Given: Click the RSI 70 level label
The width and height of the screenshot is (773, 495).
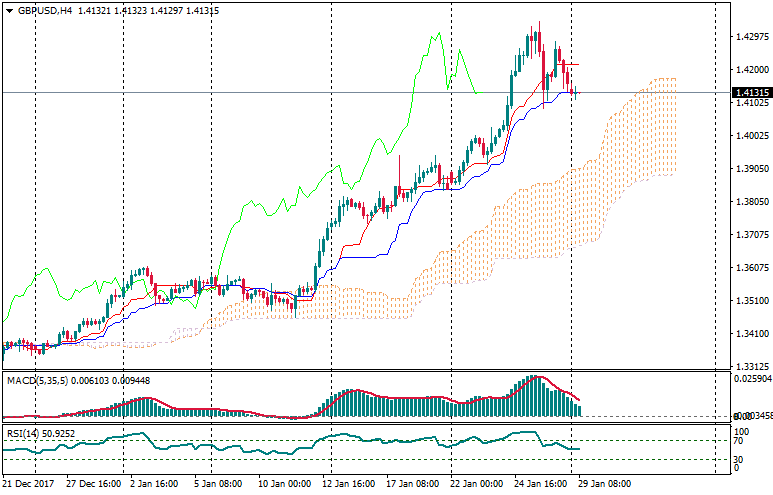Looking at the screenshot, I should click(x=738, y=440).
